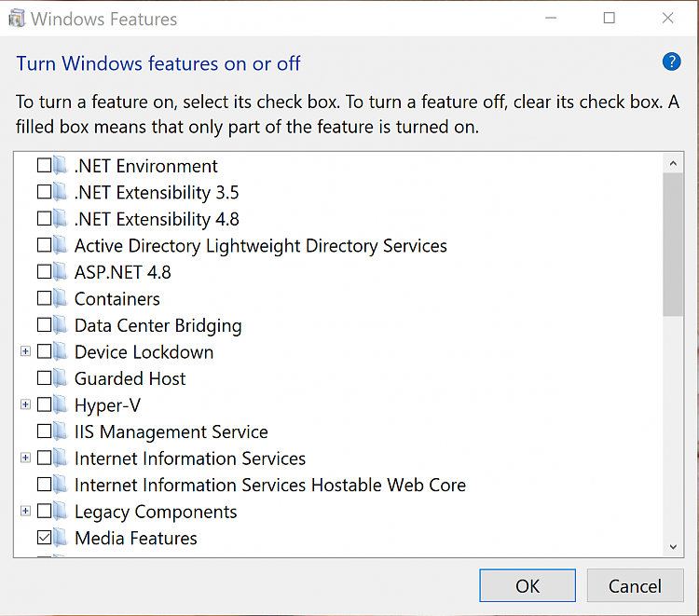
Task: Open the help question mark icon
Action: 671,62
